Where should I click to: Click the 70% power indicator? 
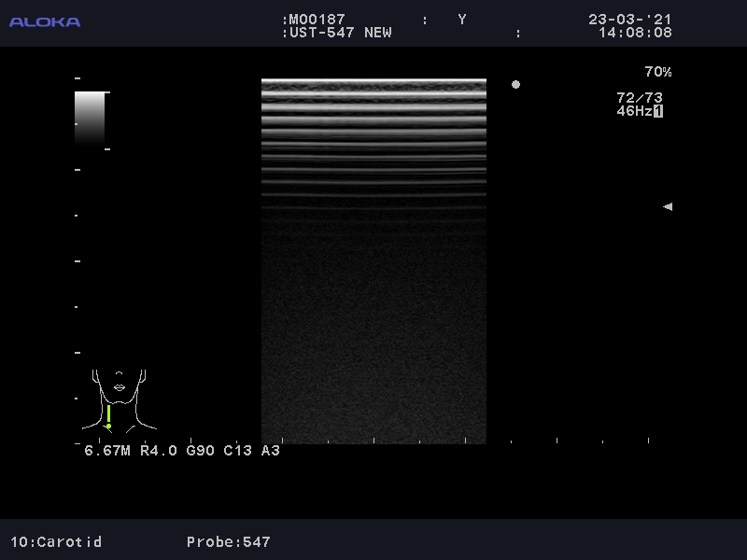[657, 72]
